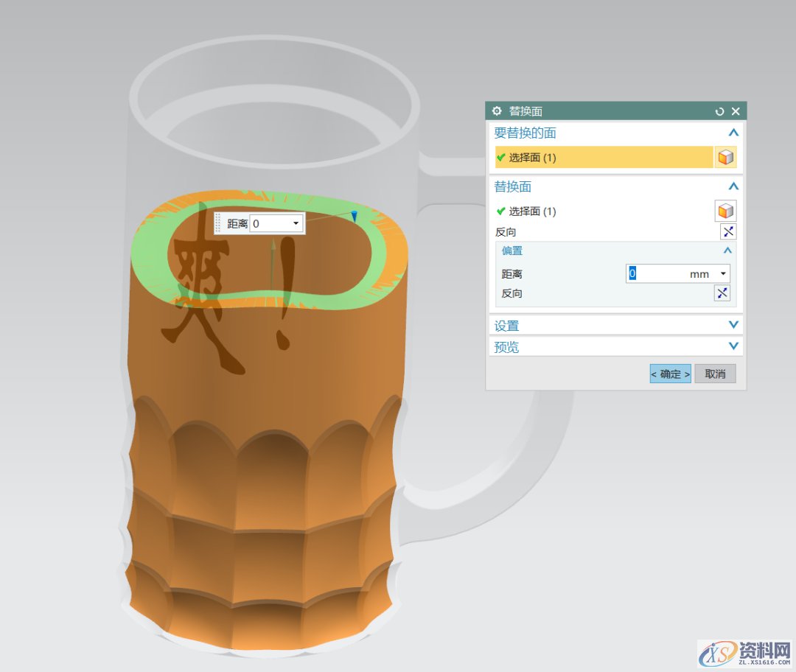Click the 取消 button

coord(715,374)
